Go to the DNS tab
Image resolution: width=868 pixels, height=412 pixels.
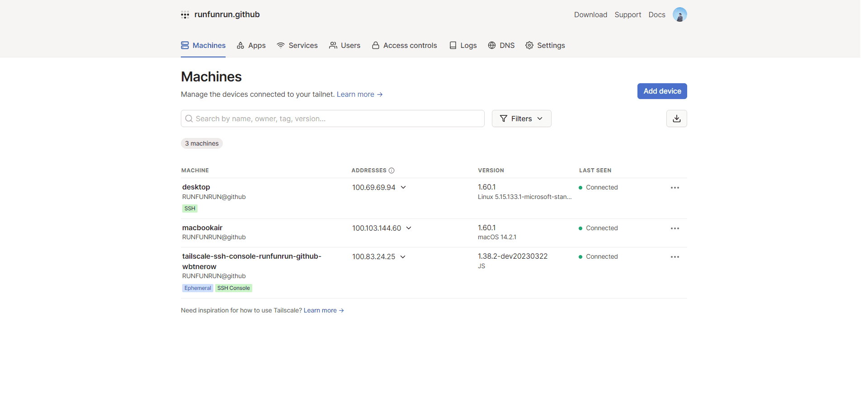(501, 45)
